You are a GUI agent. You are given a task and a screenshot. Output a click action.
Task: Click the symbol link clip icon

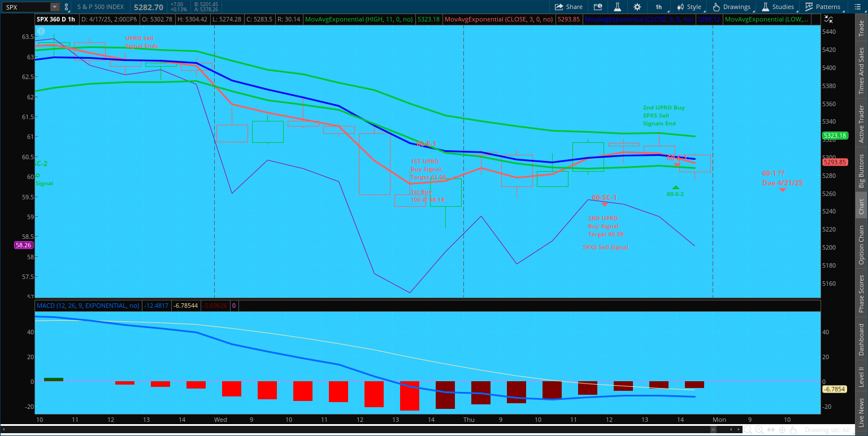(67, 7)
